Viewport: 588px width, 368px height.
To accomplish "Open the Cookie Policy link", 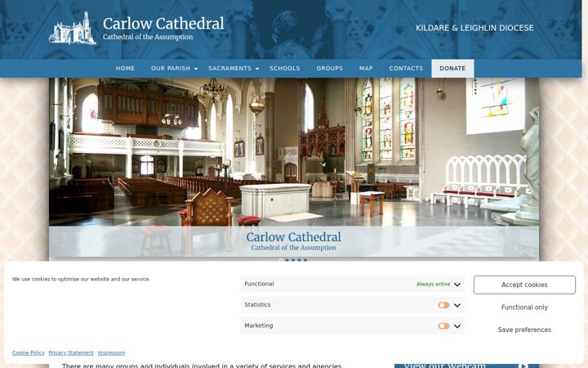I will click(x=28, y=353).
